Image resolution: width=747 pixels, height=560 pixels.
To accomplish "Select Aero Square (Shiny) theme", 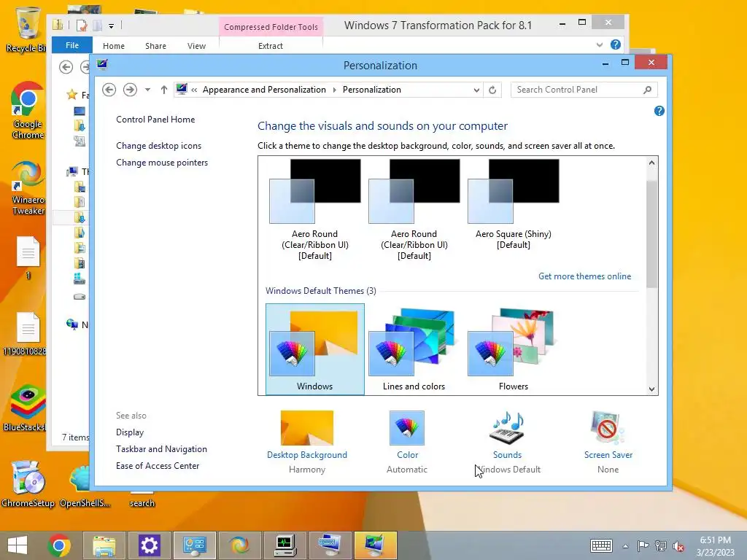I will 513,205.
